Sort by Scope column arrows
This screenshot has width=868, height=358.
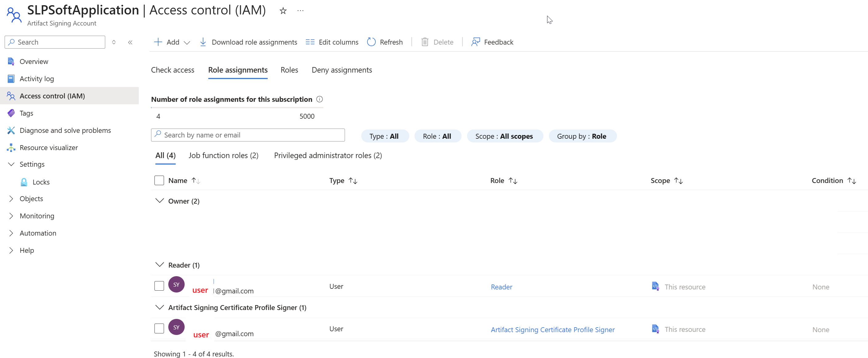[678, 181]
